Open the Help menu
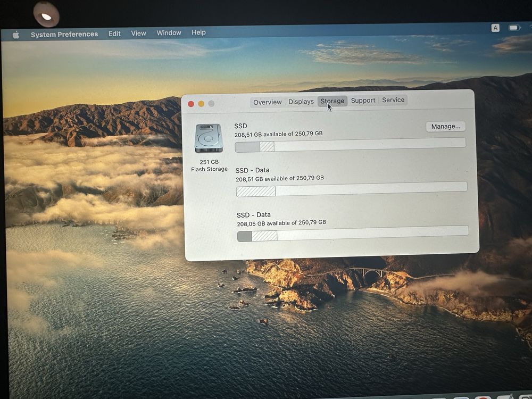Screen dimensions: 532x399 click(198, 32)
